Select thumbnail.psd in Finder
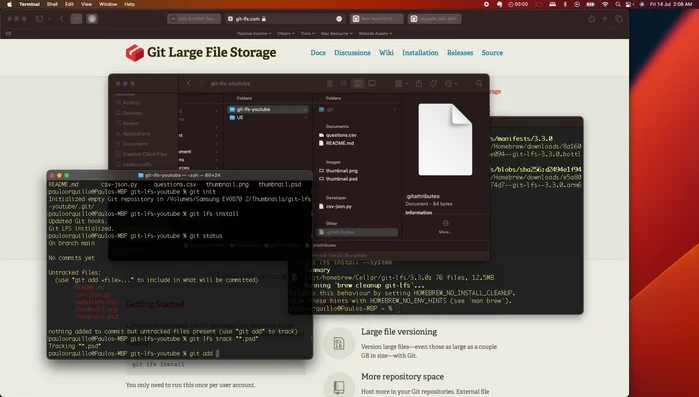This screenshot has width=699, height=397. pos(338,179)
